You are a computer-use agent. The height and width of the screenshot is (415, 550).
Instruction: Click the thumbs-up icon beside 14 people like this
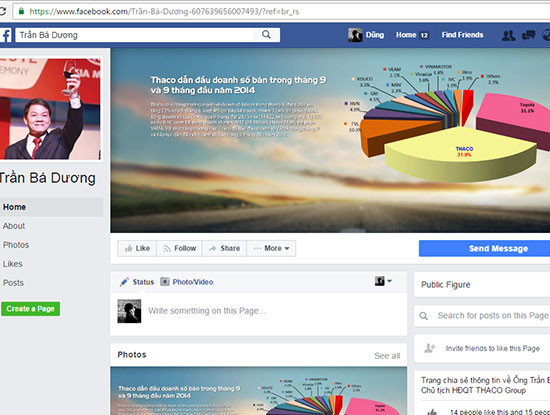(x=432, y=412)
